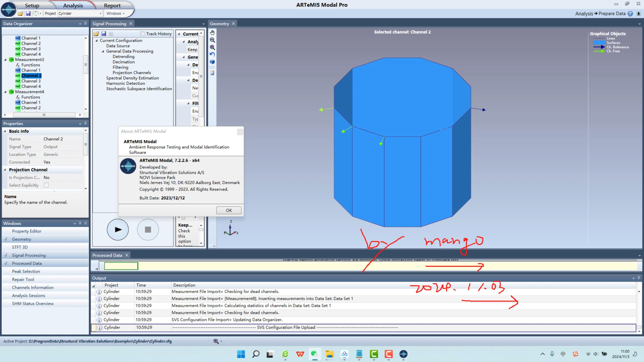
Task: Close the Processed Data tab
Action: [x=127, y=255]
